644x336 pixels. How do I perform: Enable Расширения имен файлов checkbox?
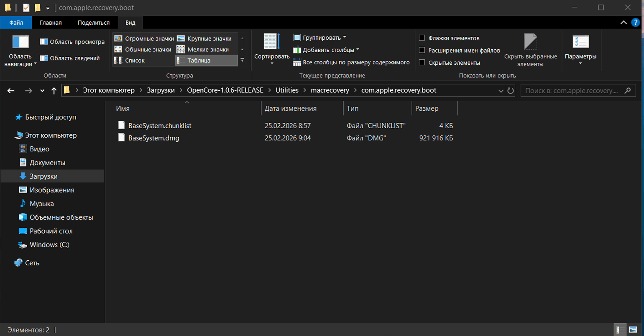point(422,50)
